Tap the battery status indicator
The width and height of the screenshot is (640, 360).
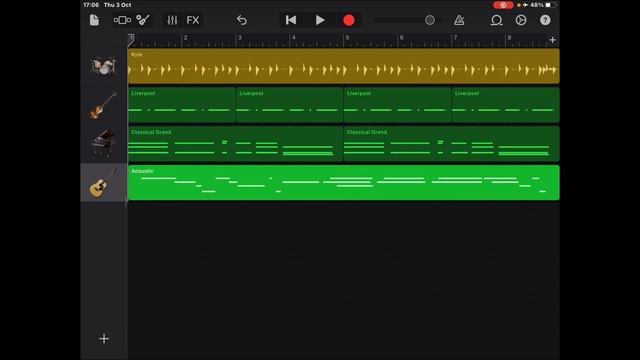click(551, 5)
